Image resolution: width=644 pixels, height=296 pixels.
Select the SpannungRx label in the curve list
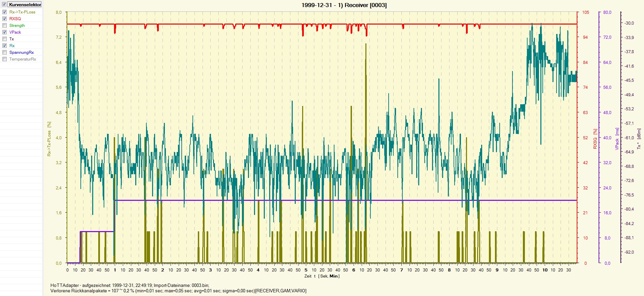(x=22, y=52)
